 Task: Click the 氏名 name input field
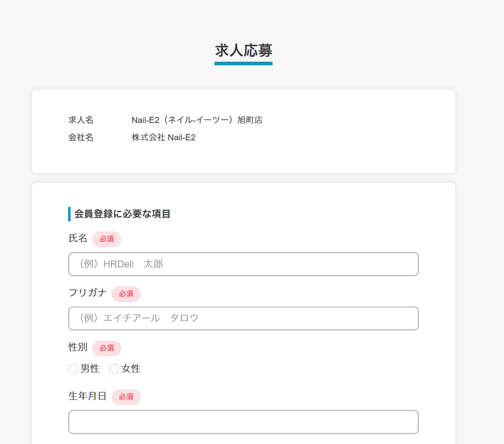click(243, 264)
